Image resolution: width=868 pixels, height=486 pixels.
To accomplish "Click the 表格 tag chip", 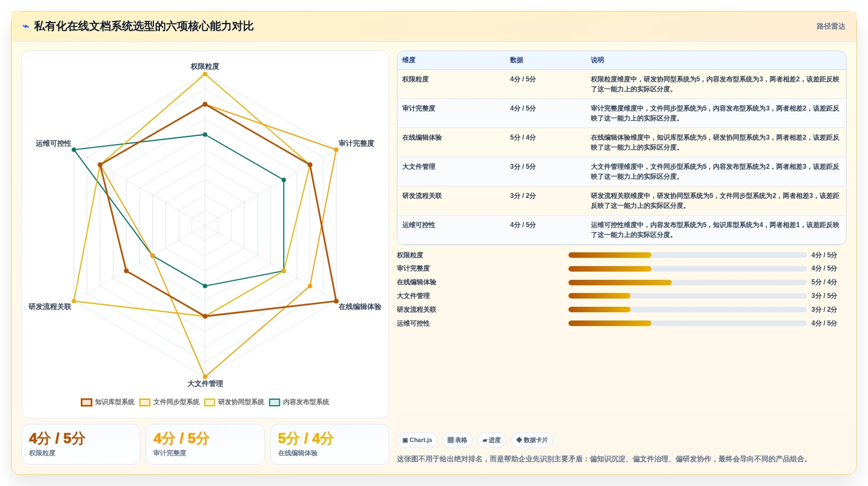I will coord(457,440).
